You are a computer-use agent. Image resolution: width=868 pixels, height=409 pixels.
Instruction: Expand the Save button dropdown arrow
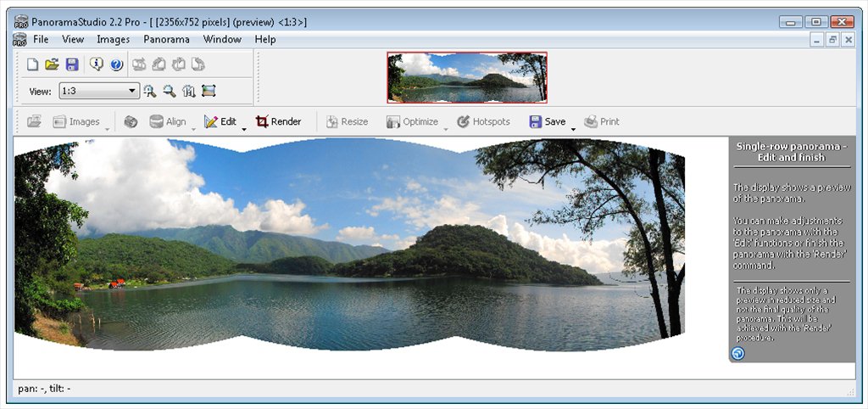coord(573,127)
